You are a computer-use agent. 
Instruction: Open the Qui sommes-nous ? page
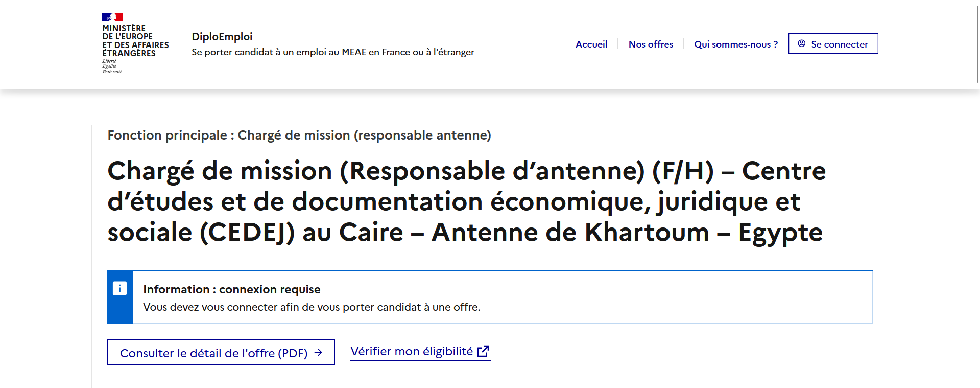[735, 44]
